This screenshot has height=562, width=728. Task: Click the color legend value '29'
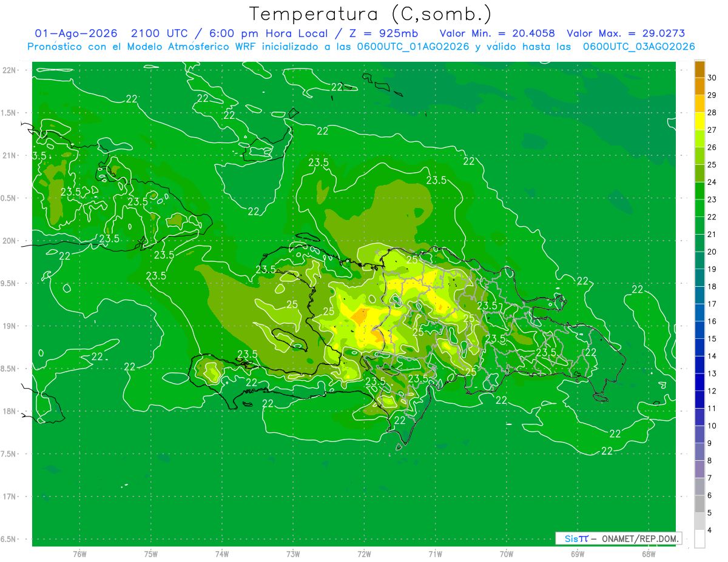[x=712, y=95]
